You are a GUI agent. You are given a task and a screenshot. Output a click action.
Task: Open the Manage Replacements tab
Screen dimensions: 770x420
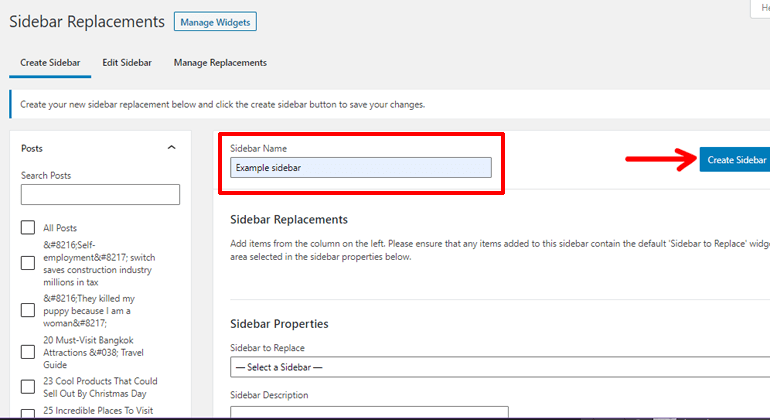[x=220, y=63]
